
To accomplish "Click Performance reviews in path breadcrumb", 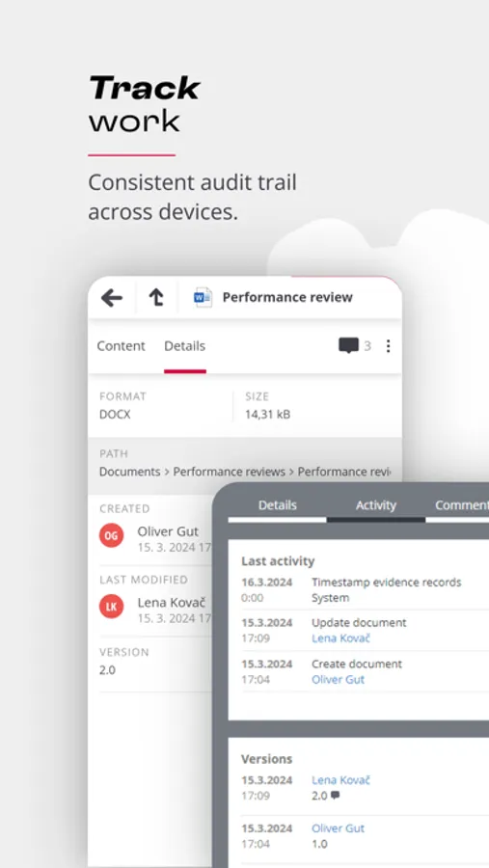I will coord(230,472).
